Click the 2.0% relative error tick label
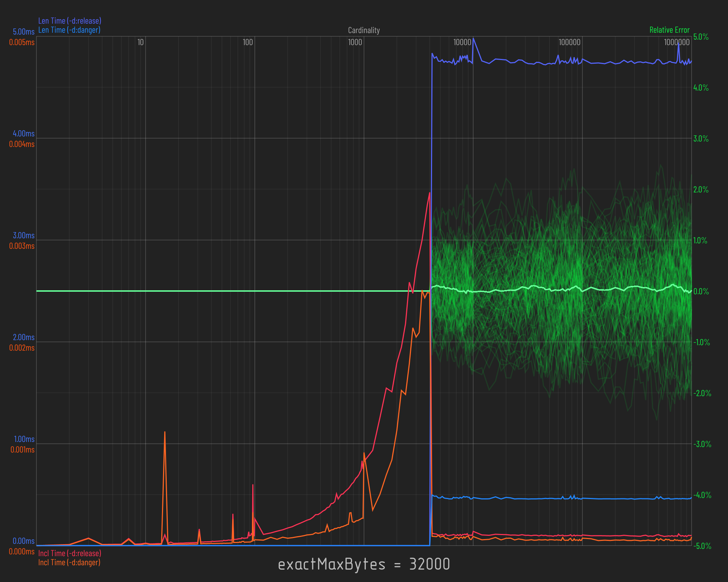Screen dimensions: 728x582 701,190
